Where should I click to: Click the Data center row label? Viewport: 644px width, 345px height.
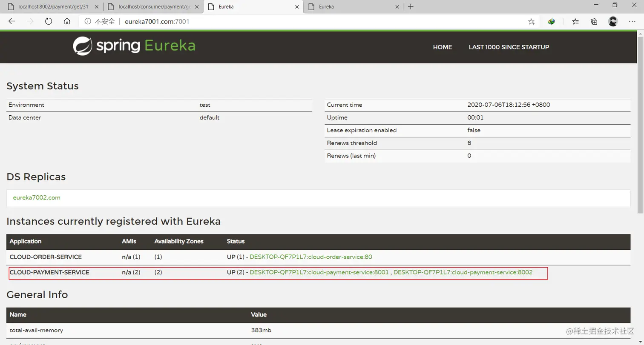tap(25, 117)
